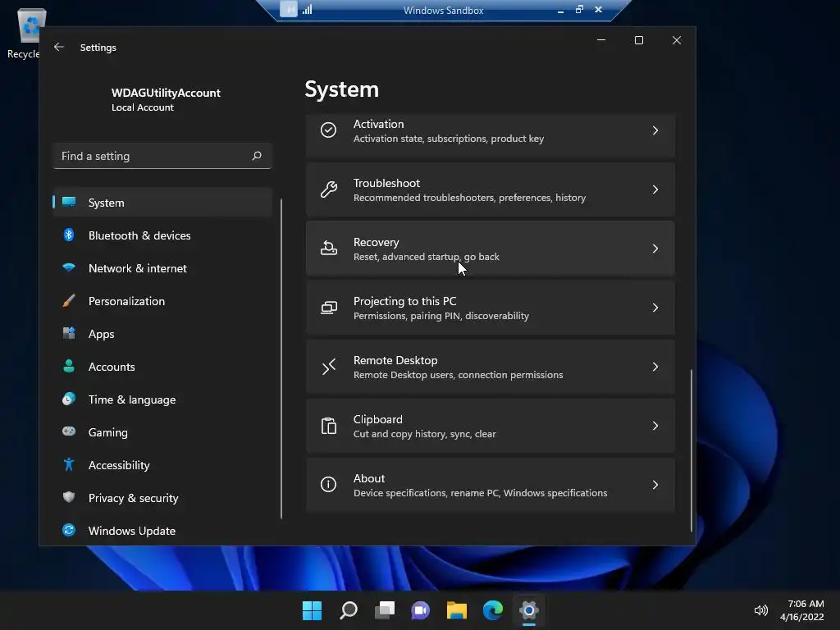Expand Projecting to this PC chevron
The height and width of the screenshot is (630, 840).
tap(655, 308)
